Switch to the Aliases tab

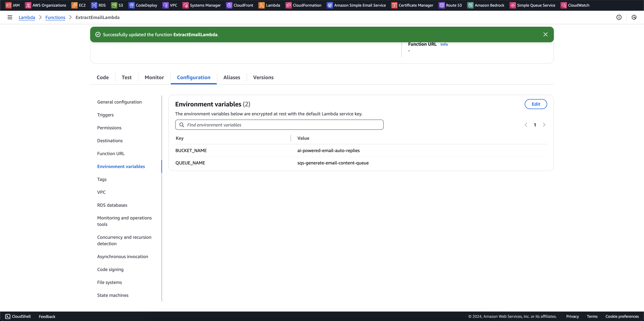(x=232, y=77)
